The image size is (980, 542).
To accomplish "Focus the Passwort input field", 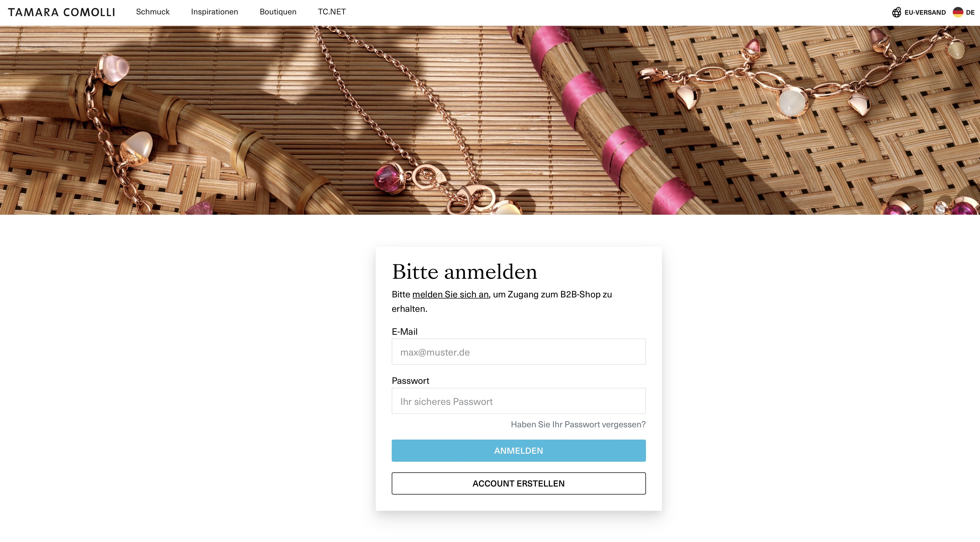I will 519,401.
